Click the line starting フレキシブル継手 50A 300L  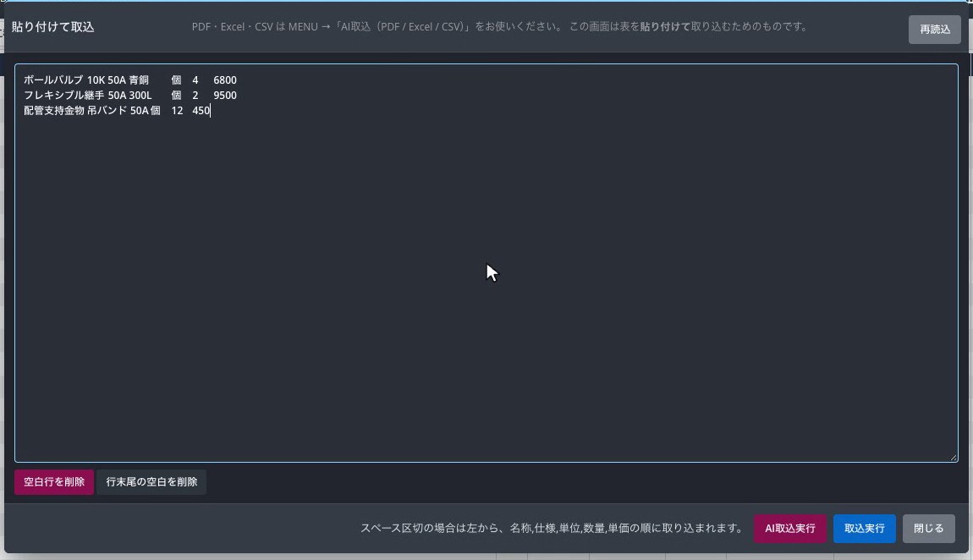(x=129, y=96)
